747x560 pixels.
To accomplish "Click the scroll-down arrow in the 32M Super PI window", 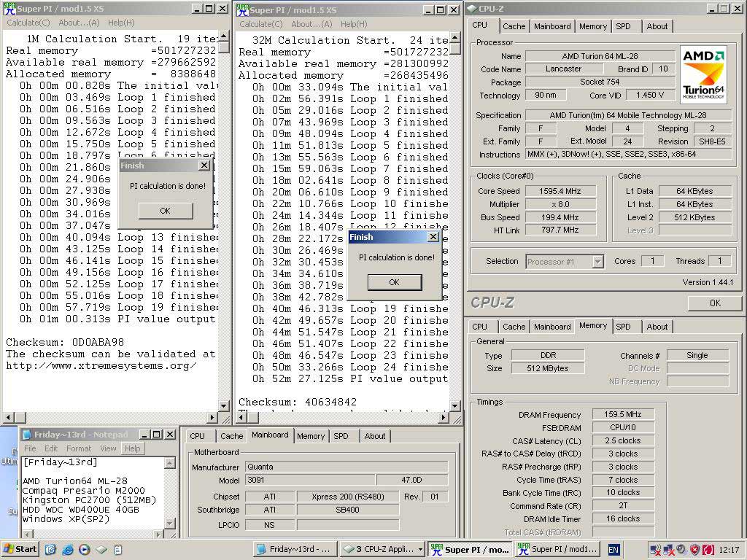I will 455,405.
